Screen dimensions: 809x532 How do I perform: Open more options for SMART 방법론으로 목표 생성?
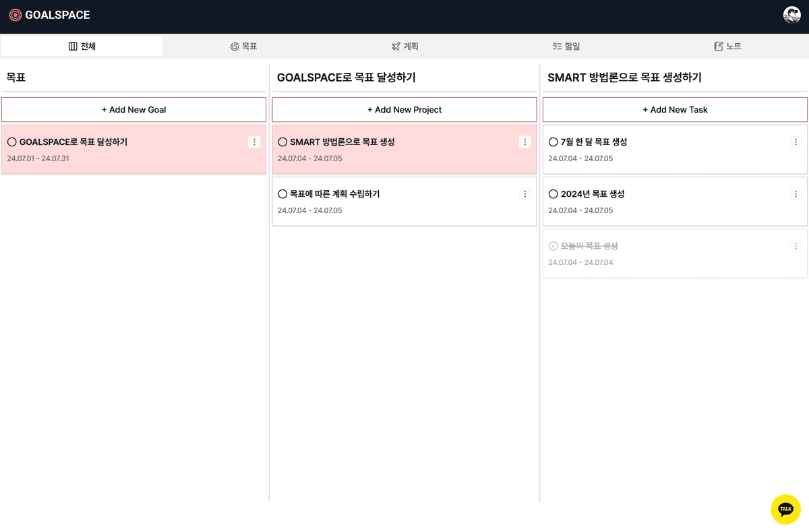click(525, 142)
